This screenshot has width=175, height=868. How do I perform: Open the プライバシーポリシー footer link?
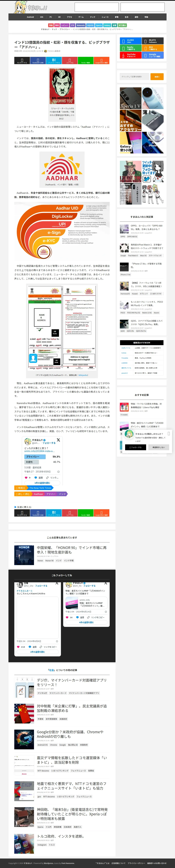coord(136,863)
